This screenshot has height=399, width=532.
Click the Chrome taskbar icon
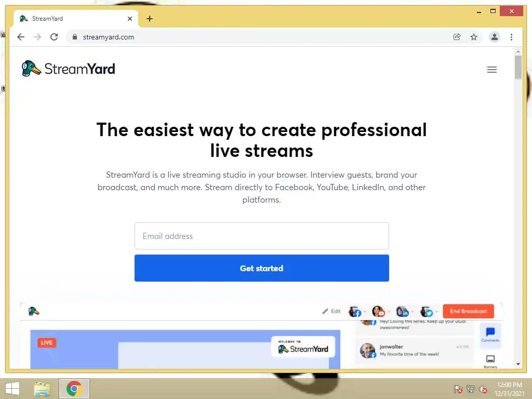74,389
